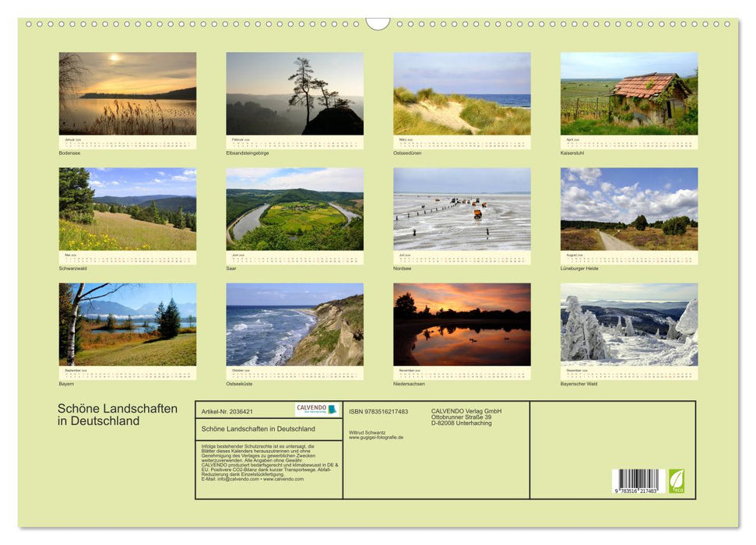Open the Bayern lake photo with birch
The image size is (756, 545).
click(x=128, y=324)
